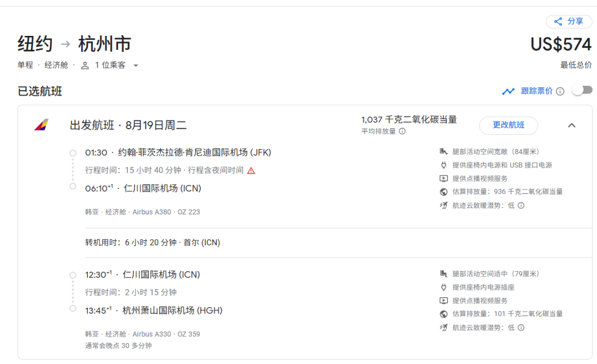Click the US$574 total price
The image size is (597, 364).
coord(561,44)
